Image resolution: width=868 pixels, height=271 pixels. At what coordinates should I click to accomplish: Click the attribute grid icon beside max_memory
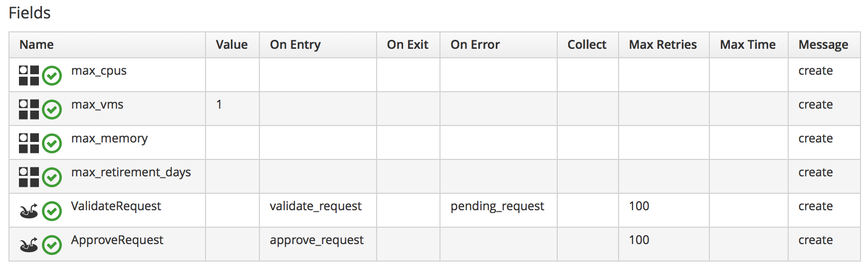[29, 143]
